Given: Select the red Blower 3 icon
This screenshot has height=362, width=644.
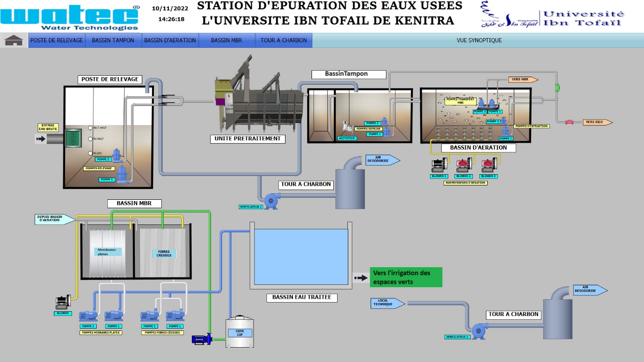Looking at the screenshot, I should click(488, 165).
